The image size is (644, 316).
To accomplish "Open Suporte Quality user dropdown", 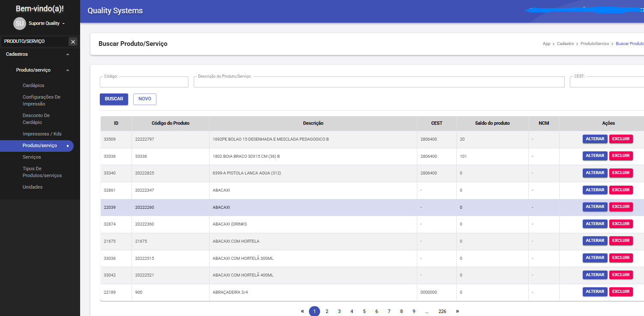I will click(x=47, y=24).
